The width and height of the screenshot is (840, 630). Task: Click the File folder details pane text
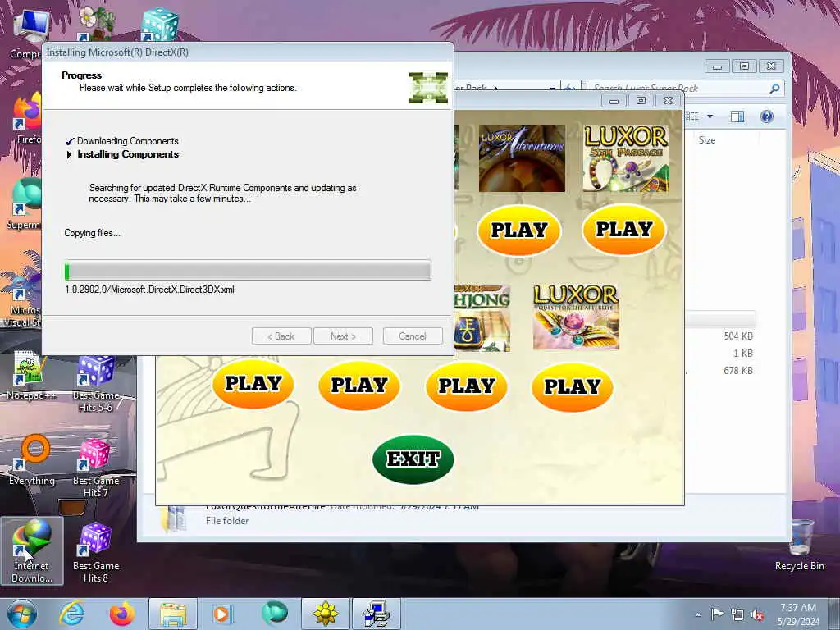click(x=227, y=521)
